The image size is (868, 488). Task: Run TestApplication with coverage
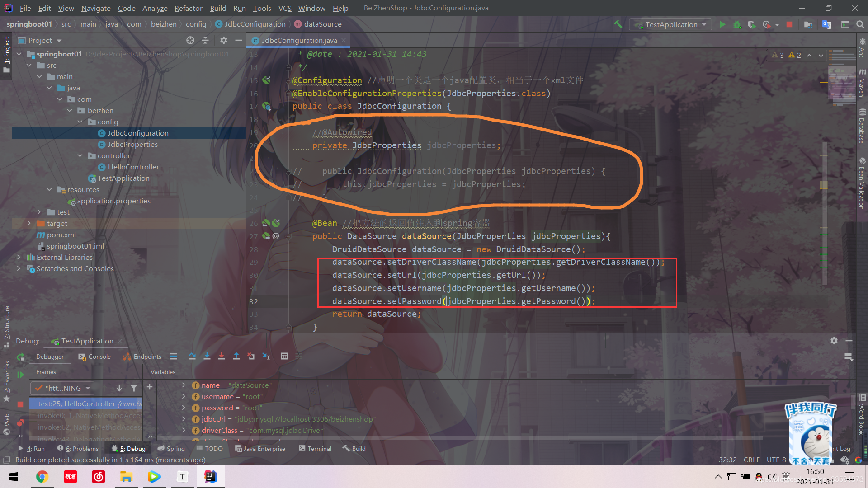[751, 24]
